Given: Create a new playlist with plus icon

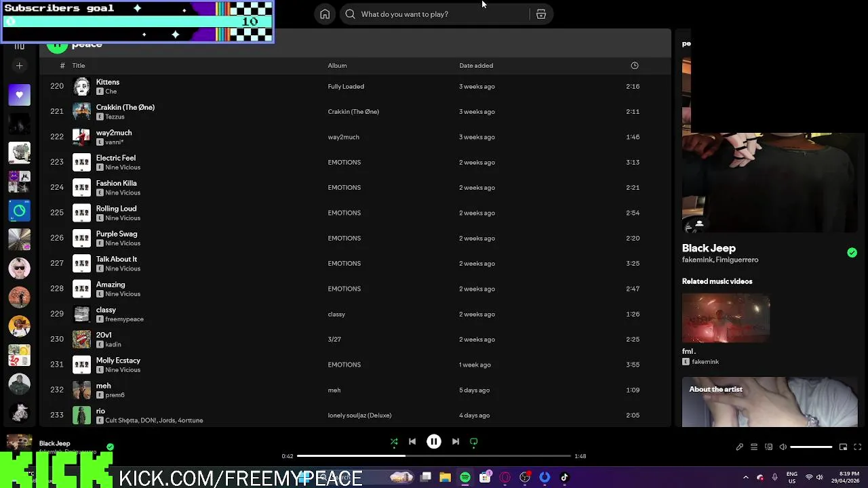Looking at the screenshot, I should click(19, 66).
